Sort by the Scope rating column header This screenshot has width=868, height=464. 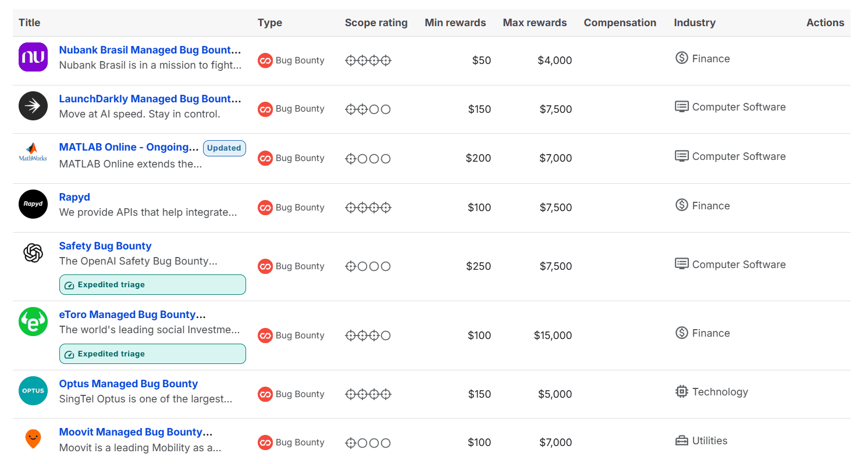tap(376, 23)
